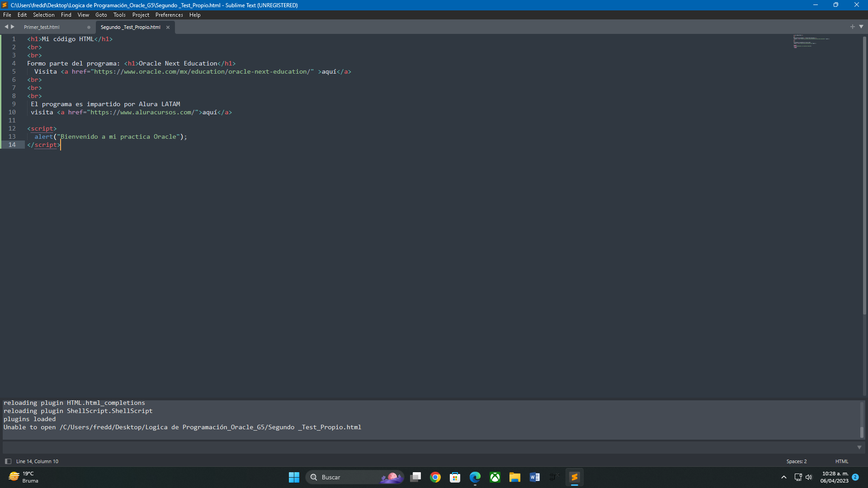Open weather widget showing 19°C Bruma

tap(24, 477)
